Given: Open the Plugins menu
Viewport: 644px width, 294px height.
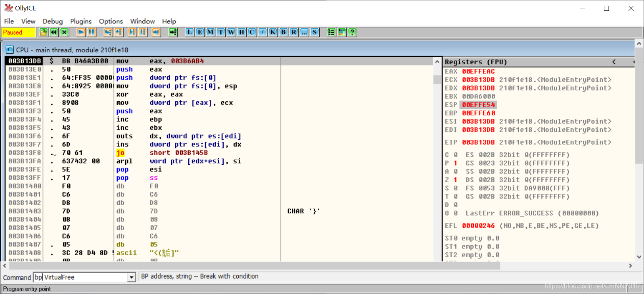Looking at the screenshot, I should [81, 21].
